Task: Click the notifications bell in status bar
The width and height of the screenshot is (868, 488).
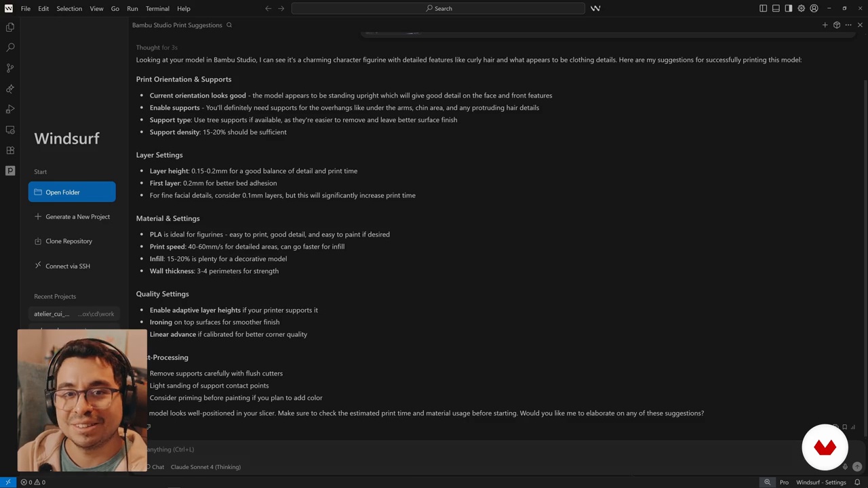Action: coord(857,483)
